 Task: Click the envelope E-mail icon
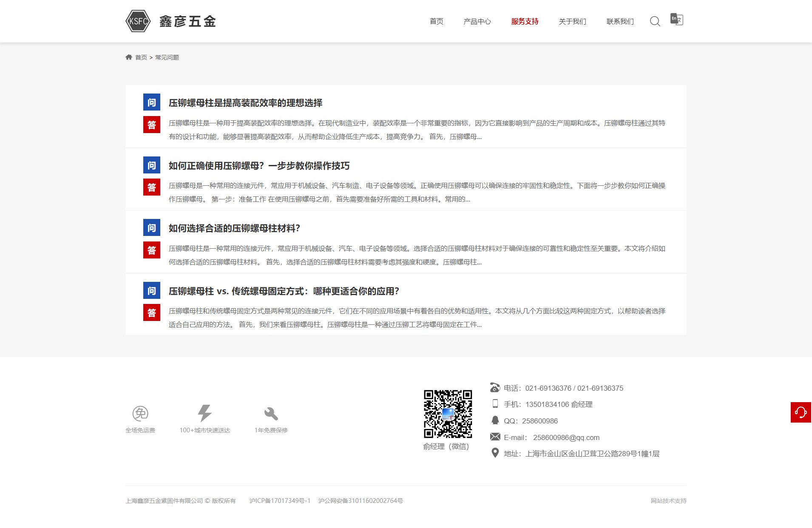click(x=495, y=437)
